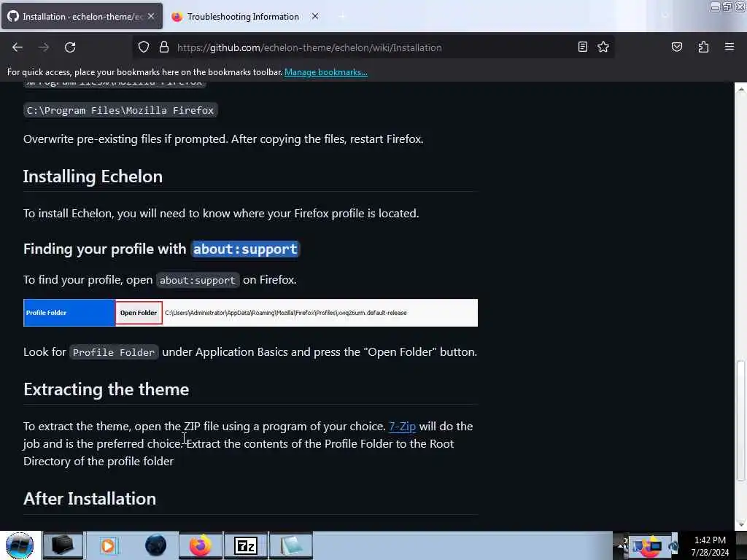
Task: Go back to the previous page
Action: (18, 47)
